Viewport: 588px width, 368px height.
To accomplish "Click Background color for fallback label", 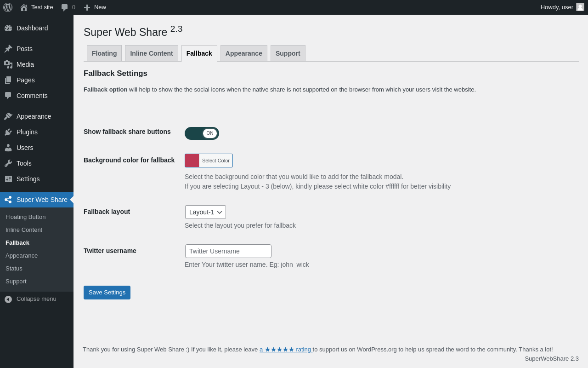I will pyautogui.click(x=129, y=160).
